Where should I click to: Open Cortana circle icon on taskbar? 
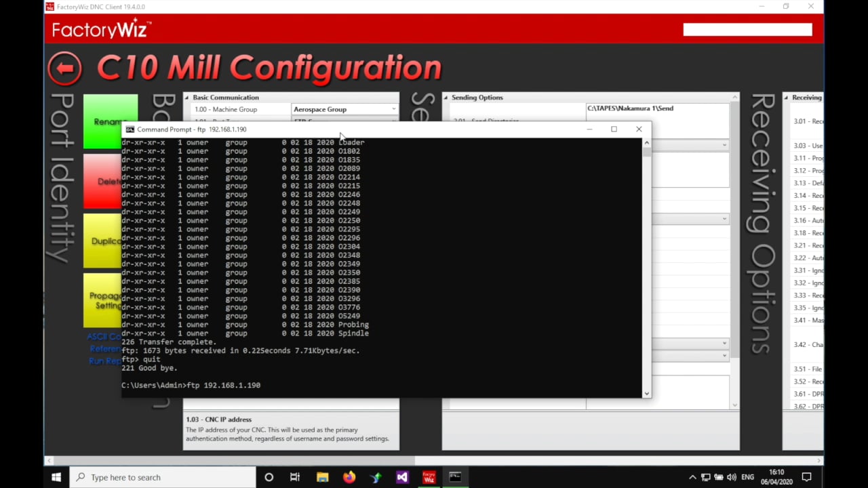(269, 477)
